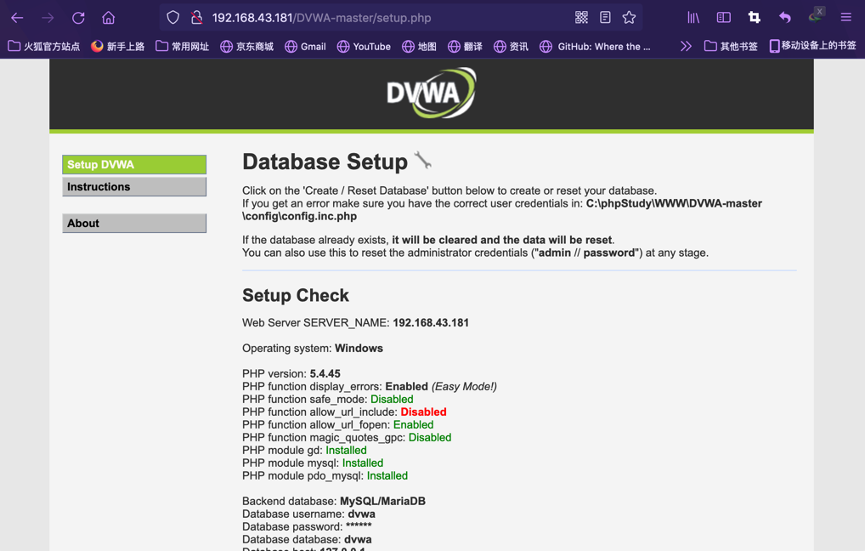Click the display_errors Enabled Easy Mode text
The image size is (866, 552).
441,386
